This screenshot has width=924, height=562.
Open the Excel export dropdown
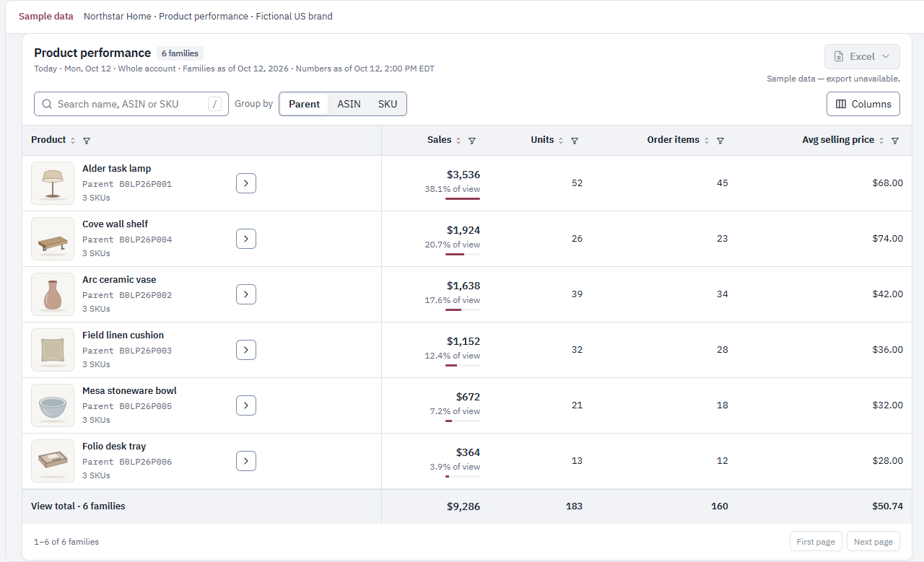(x=862, y=56)
